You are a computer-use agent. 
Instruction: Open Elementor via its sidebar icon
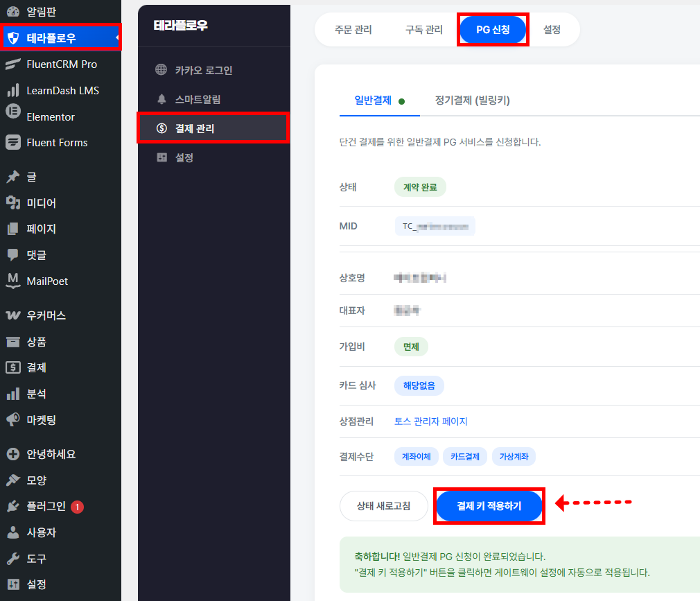click(12, 116)
